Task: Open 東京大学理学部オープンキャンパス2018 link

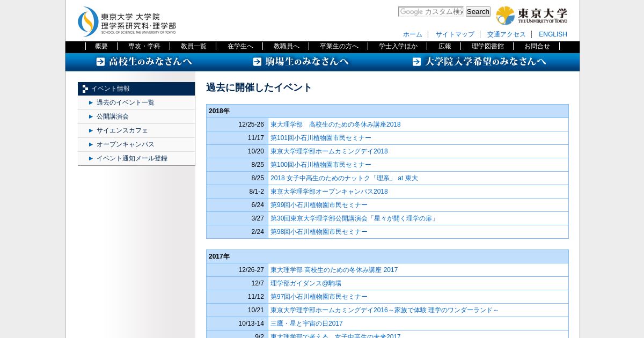Action: 329,192
